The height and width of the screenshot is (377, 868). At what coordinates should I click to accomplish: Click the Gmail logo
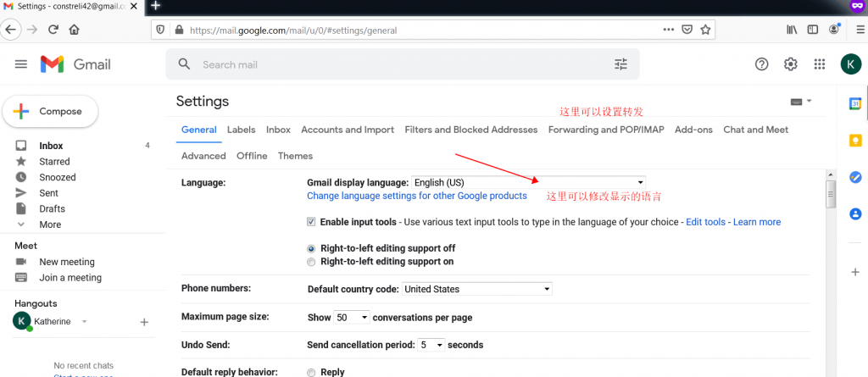75,64
